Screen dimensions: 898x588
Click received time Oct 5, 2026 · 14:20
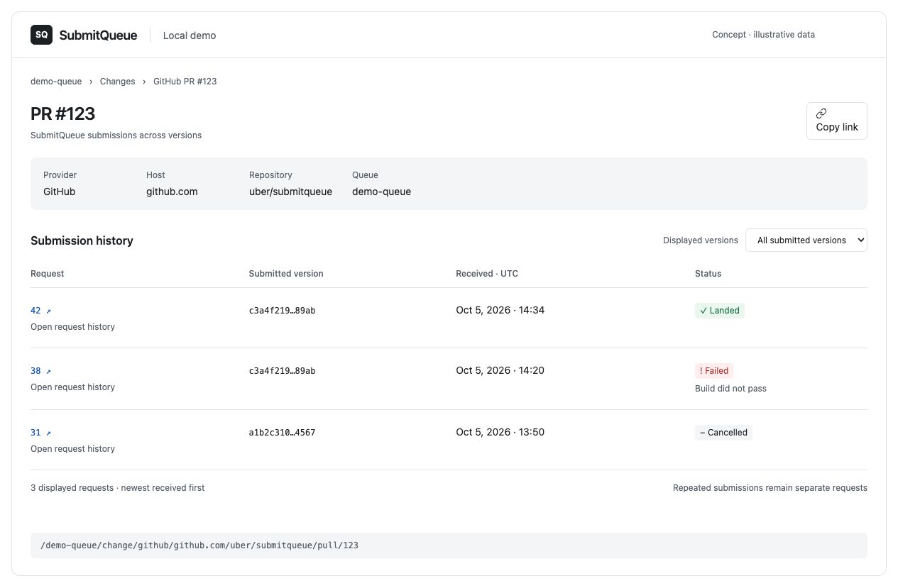(500, 370)
